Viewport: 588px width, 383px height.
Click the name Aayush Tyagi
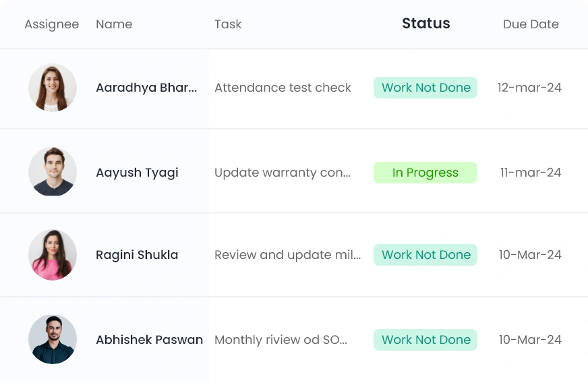pyautogui.click(x=137, y=173)
